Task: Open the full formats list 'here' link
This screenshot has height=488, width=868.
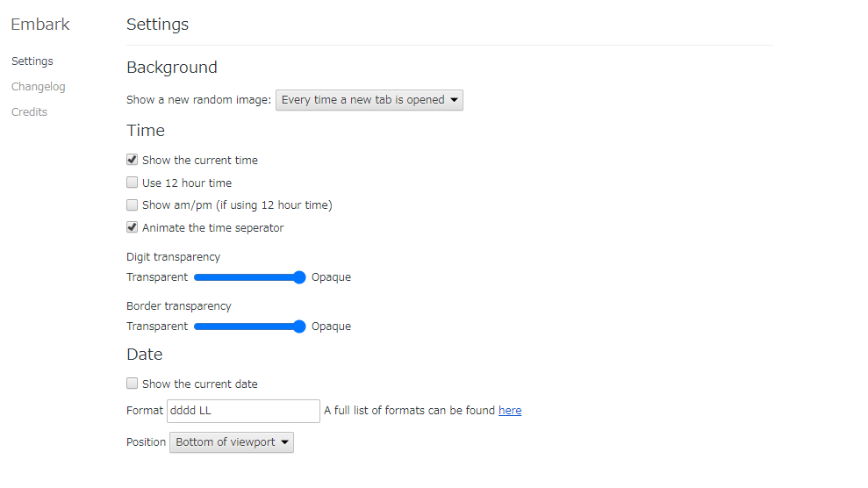Action: pyautogui.click(x=510, y=411)
